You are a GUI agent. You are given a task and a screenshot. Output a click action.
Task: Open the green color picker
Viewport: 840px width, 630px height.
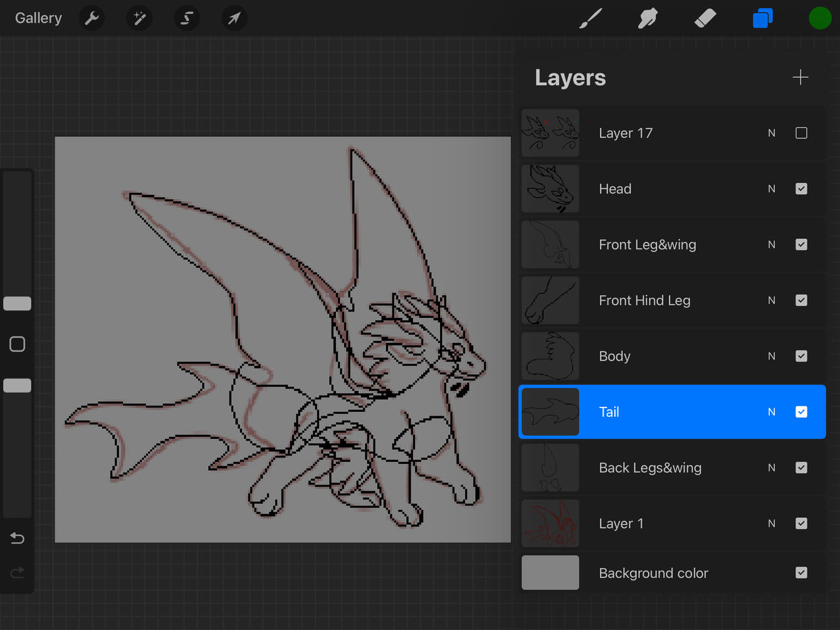click(819, 18)
